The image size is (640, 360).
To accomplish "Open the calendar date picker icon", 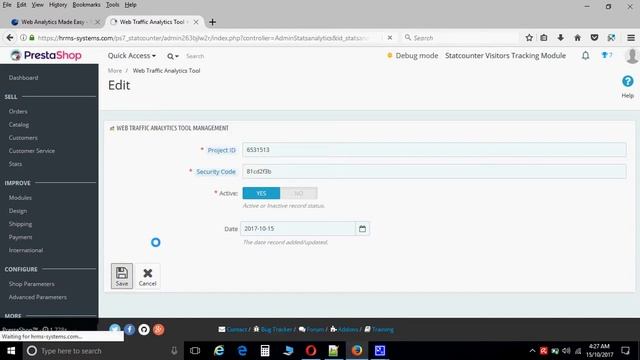I will coord(362,229).
